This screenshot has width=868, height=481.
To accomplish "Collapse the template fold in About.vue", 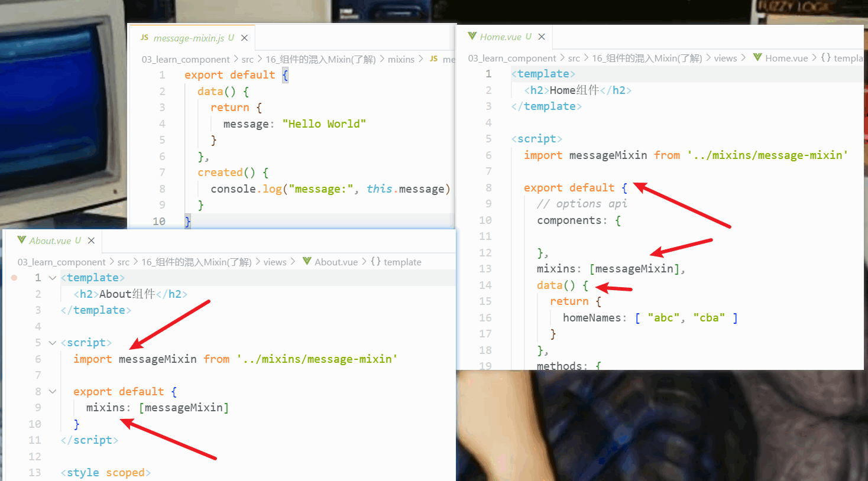I will [53, 278].
